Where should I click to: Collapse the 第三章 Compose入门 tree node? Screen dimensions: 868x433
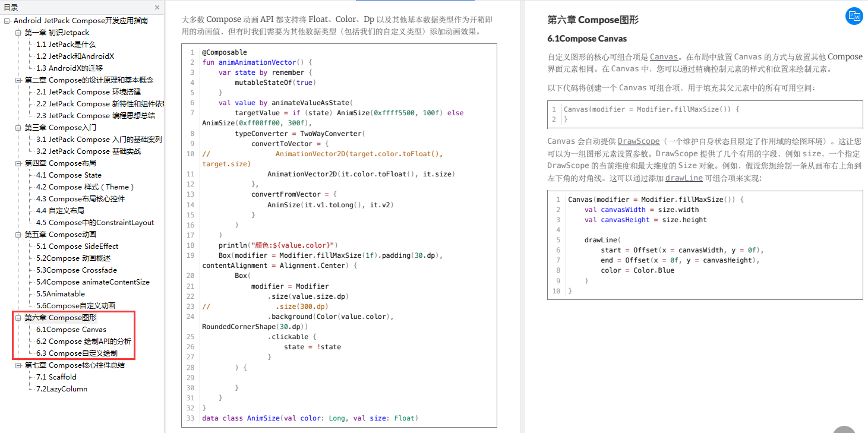click(x=18, y=128)
